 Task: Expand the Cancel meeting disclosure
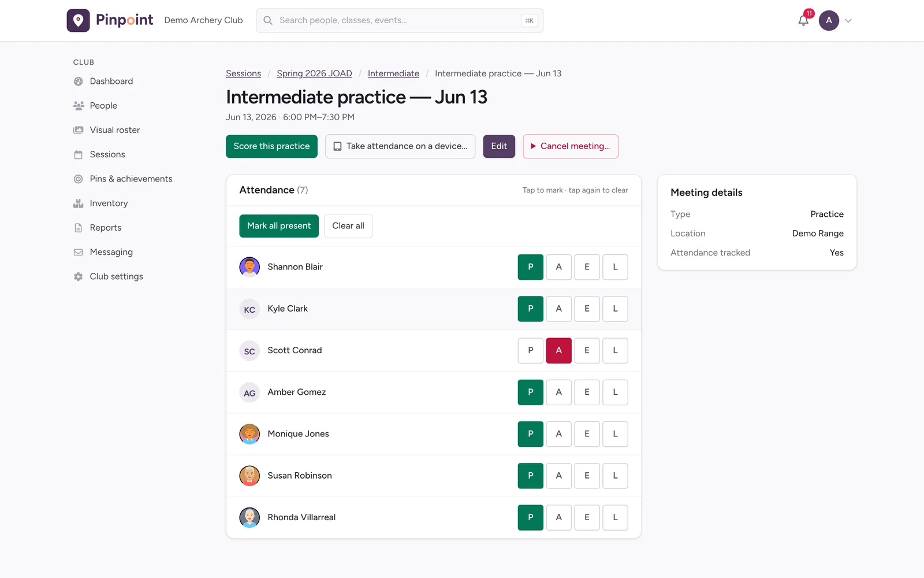click(x=571, y=146)
